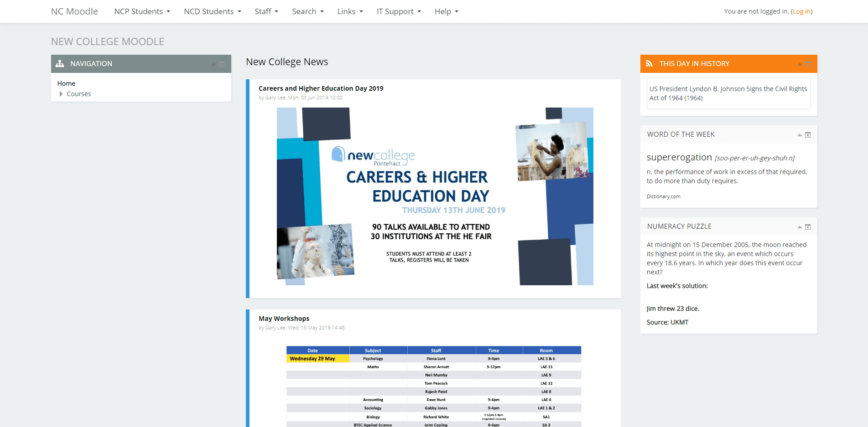Click the May Workshops timetable image
Viewport: 868px width, 427px height.
[433, 386]
